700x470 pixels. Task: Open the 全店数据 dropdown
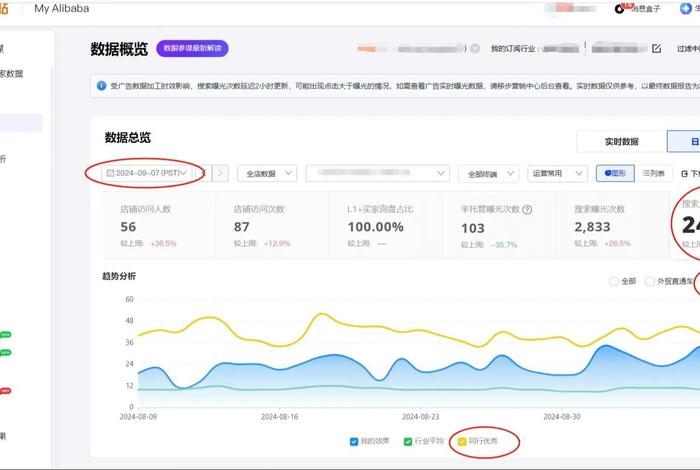[x=267, y=173]
